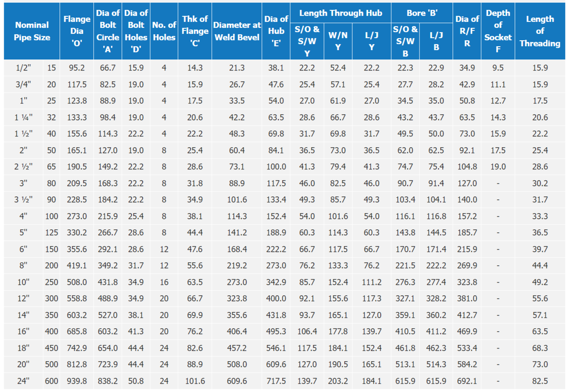Click the value 133.3 in 1 ¼" row
Image resolution: width=569 pixels, height=392 pixels.
click(77, 118)
